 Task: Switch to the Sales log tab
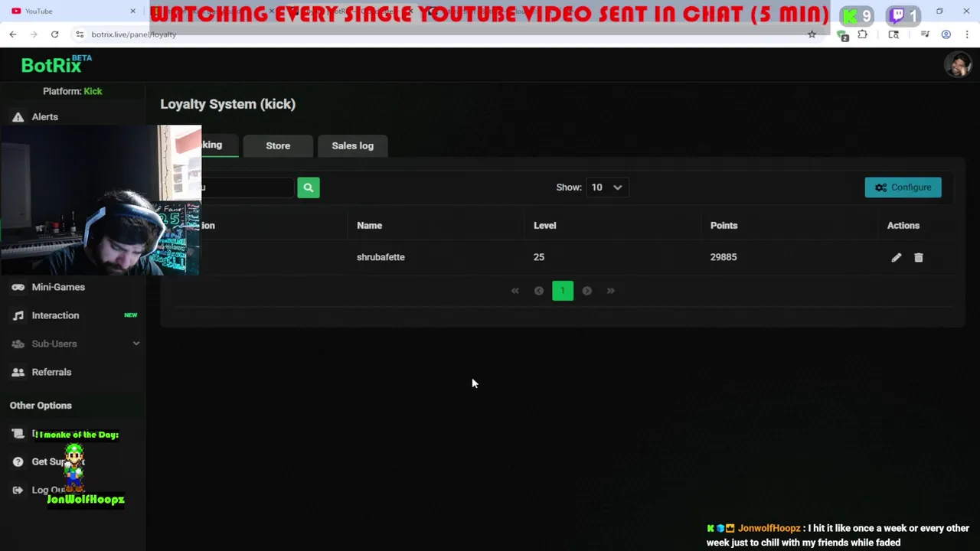[352, 145]
